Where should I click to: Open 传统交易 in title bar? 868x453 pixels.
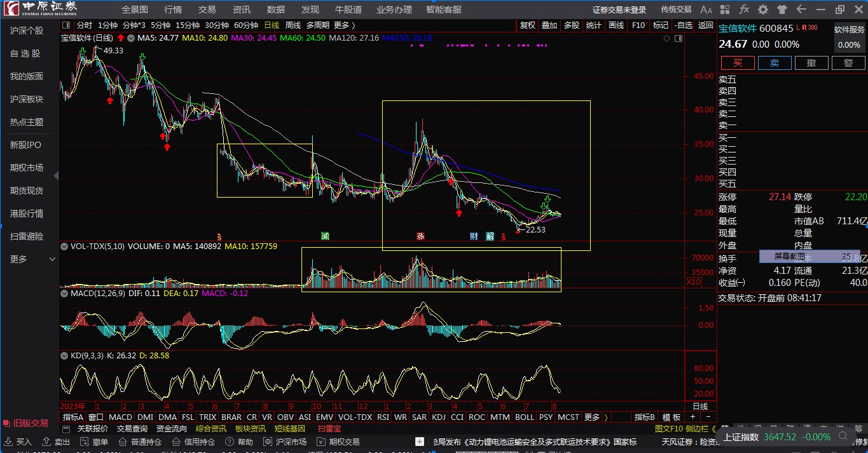click(x=676, y=10)
